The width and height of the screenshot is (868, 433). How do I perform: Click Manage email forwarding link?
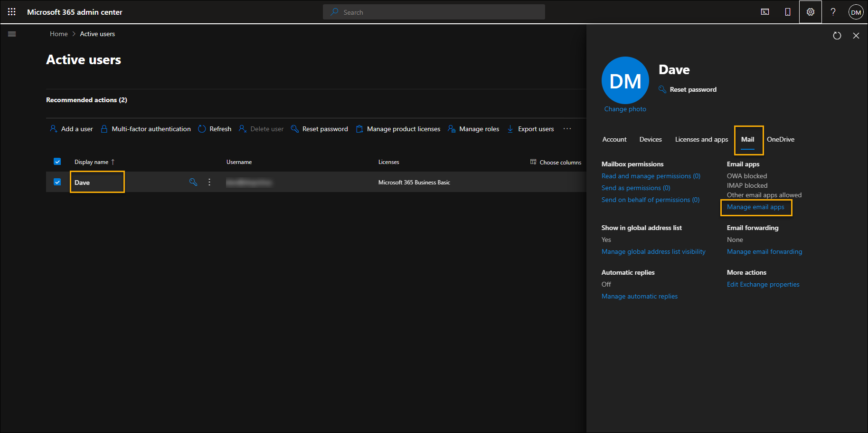(764, 251)
